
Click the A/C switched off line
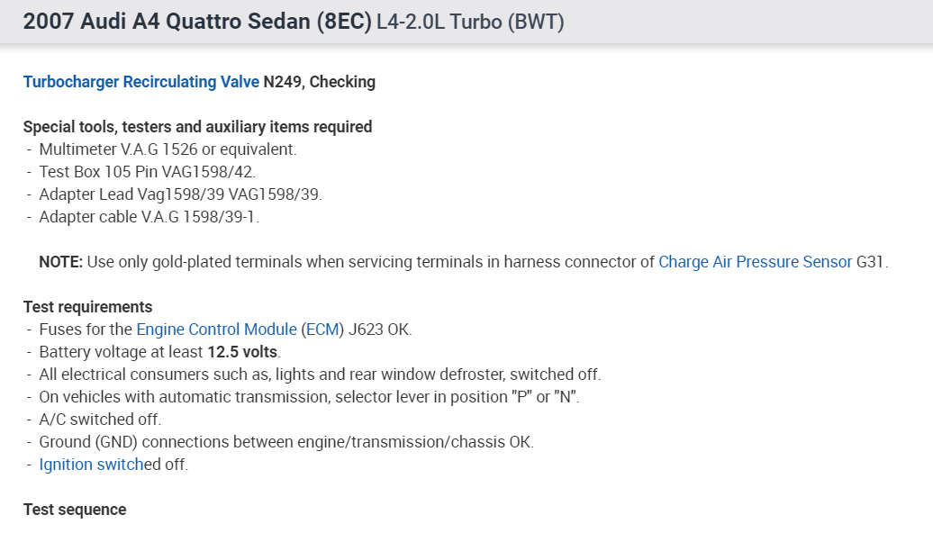[100, 420]
